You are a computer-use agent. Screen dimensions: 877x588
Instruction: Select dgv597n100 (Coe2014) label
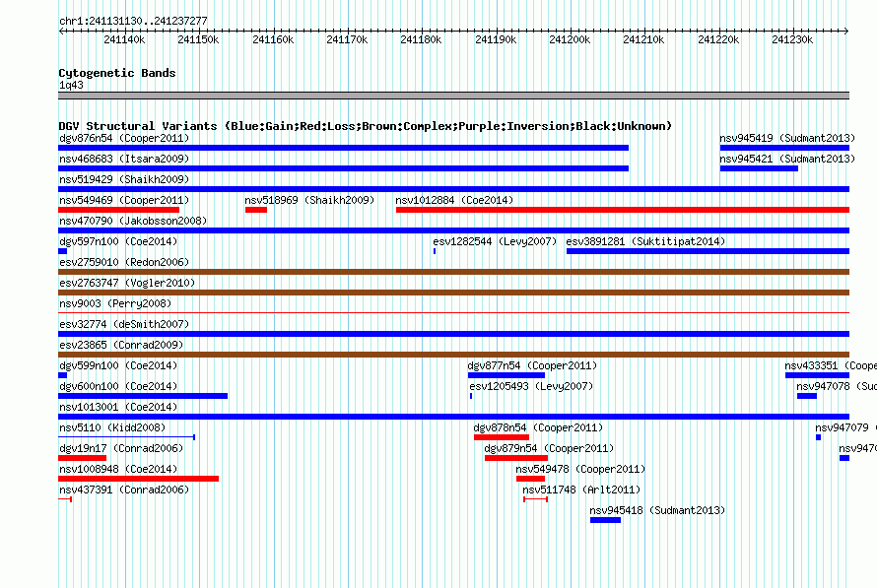coord(118,241)
